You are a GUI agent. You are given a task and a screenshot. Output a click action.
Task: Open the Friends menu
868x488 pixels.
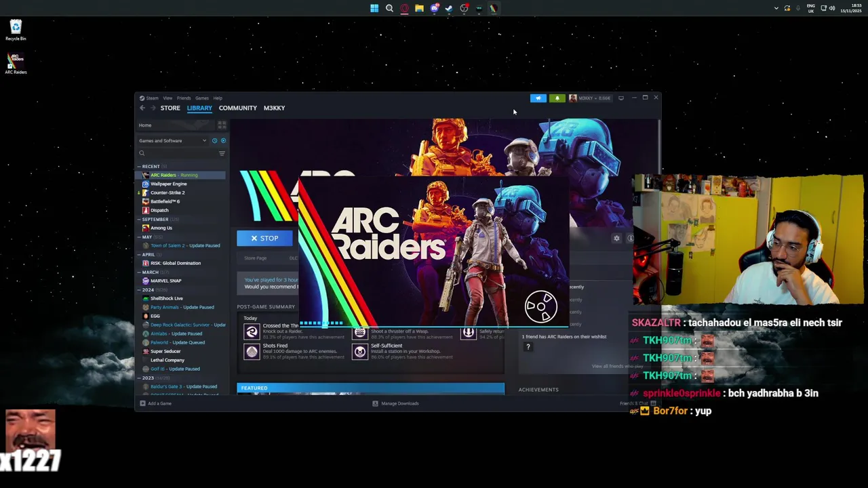point(184,98)
